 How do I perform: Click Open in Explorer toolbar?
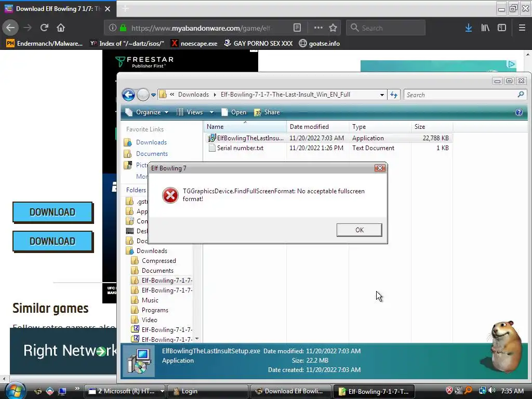tap(234, 112)
